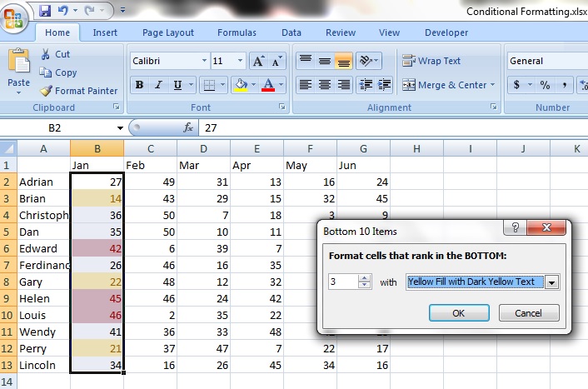This screenshot has height=389, width=588.
Task: Expand the Calibri font name dropdown
Action: pyautogui.click(x=204, y=61)
